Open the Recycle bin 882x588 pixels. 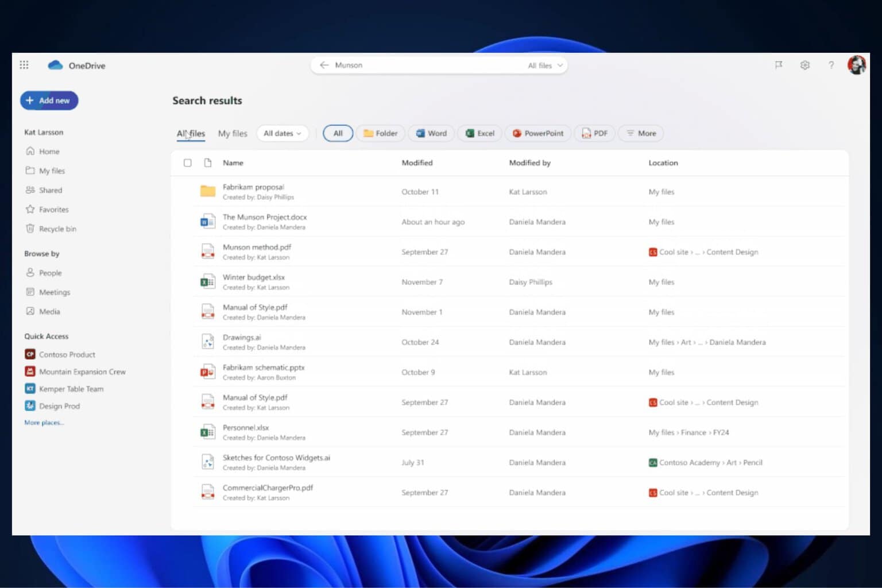coord(51,229)
